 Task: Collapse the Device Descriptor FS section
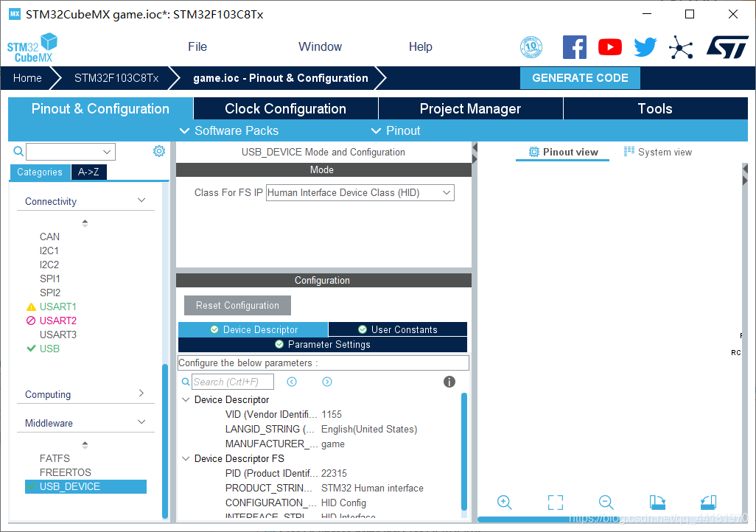pos(186,459)
